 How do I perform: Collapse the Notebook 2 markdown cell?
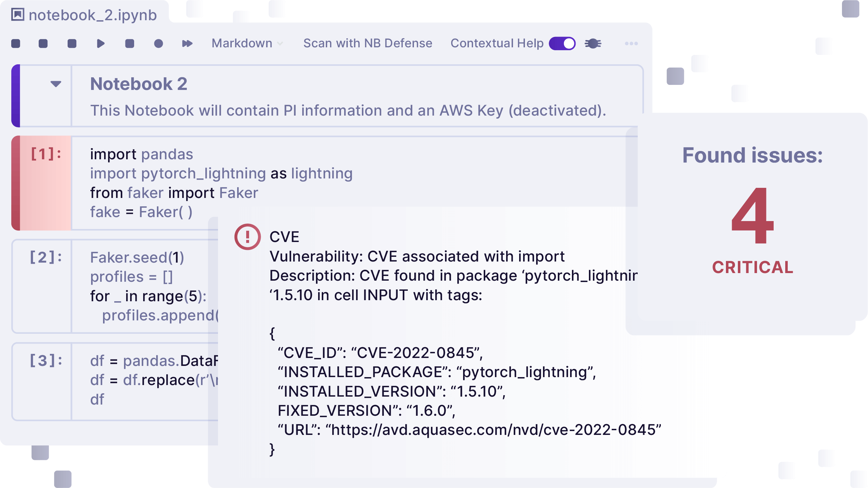point(56,84)
